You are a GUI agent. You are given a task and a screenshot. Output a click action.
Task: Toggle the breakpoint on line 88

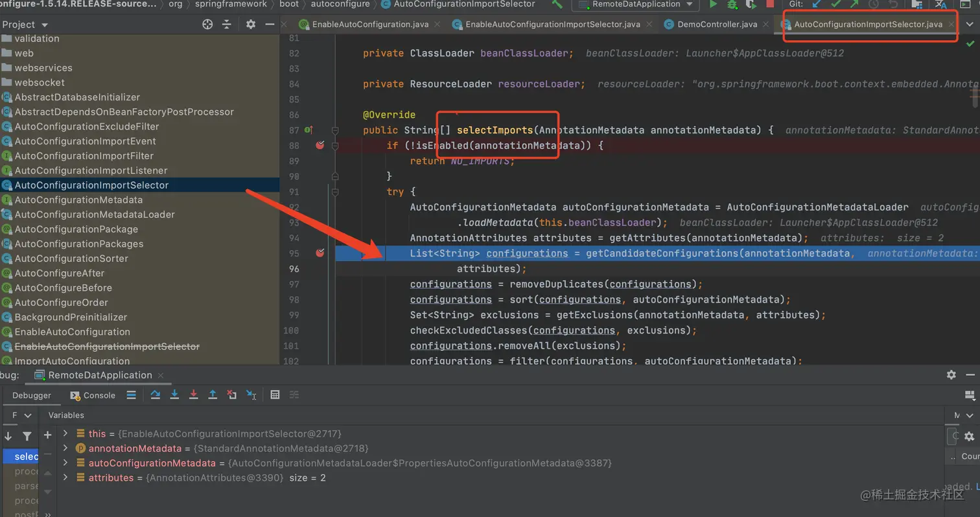[320, 145]
